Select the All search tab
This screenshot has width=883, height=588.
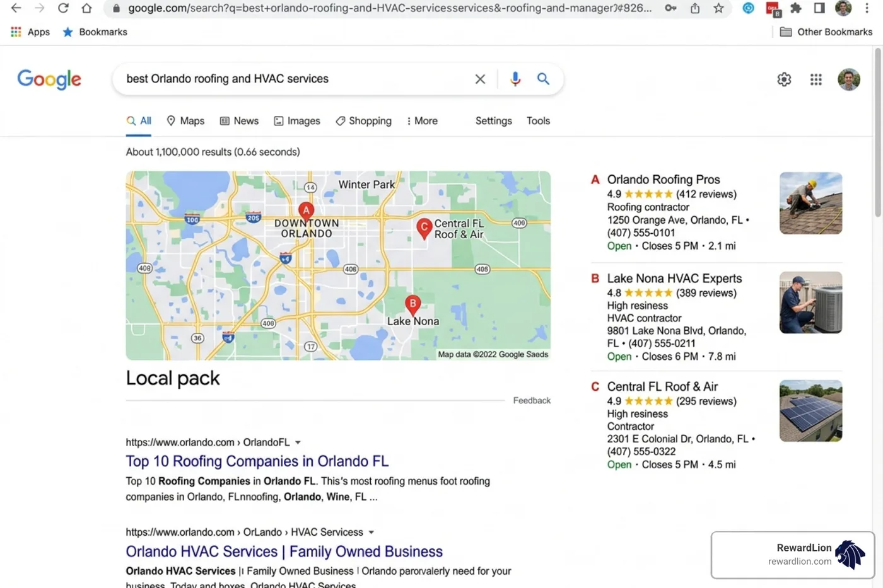point(139,121)
